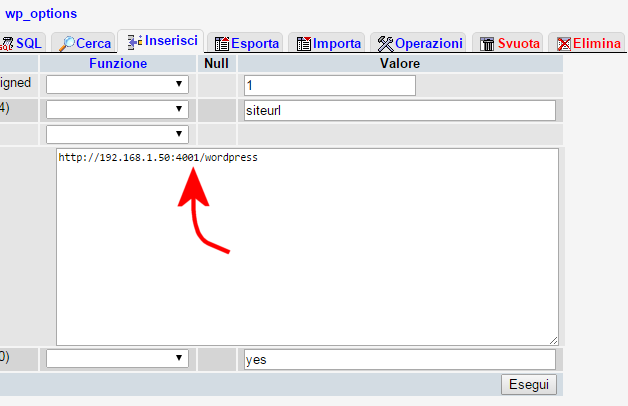
Task: Open the SQL tab
Action: 22,43
